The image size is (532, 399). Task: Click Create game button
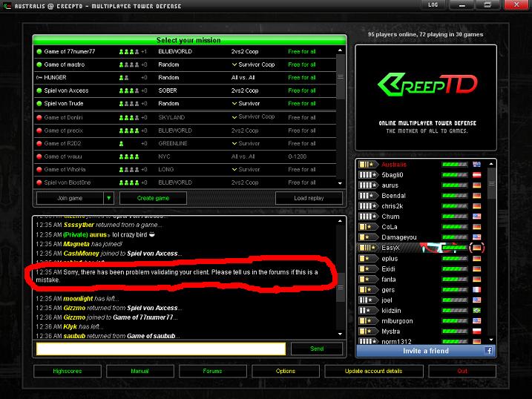(153, 198)
